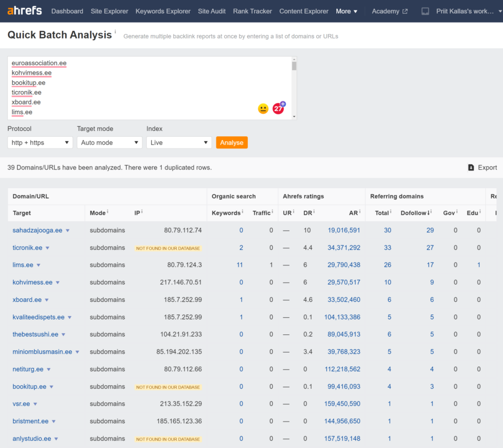Open the Protocol dropdown

(40, 142)
